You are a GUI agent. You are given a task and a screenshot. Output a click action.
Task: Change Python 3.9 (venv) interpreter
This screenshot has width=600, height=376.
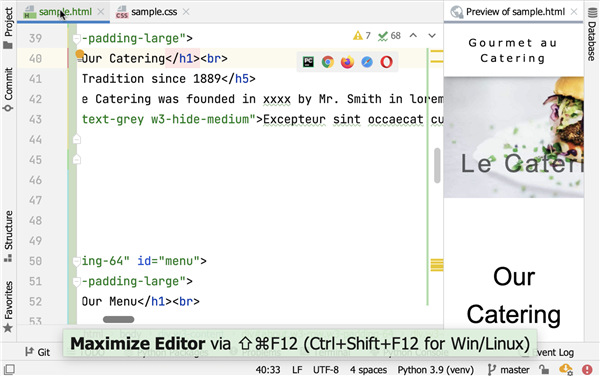[435, 369]
